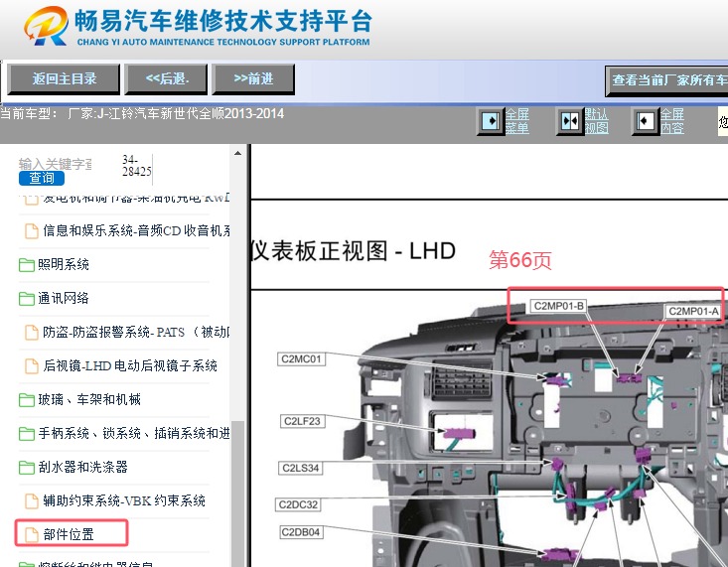Click the 刮水器和洗涤器 folder icon

click(x=27, y=468)
